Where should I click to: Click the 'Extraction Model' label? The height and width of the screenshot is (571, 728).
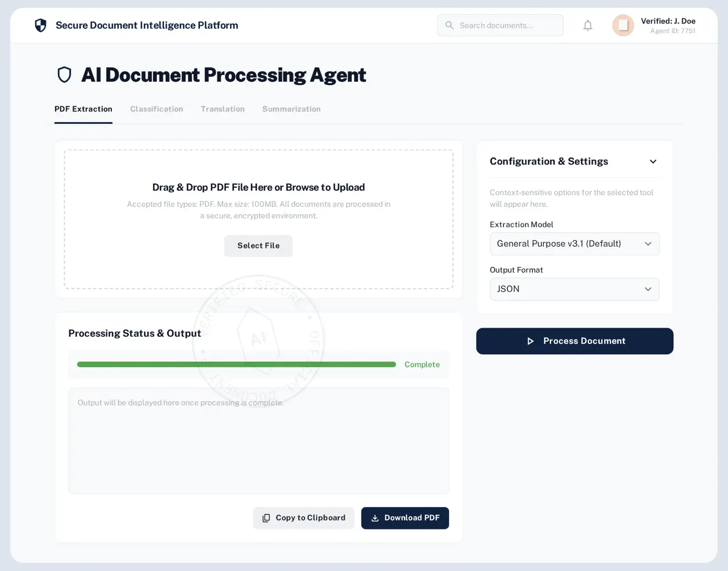(521, 224)
